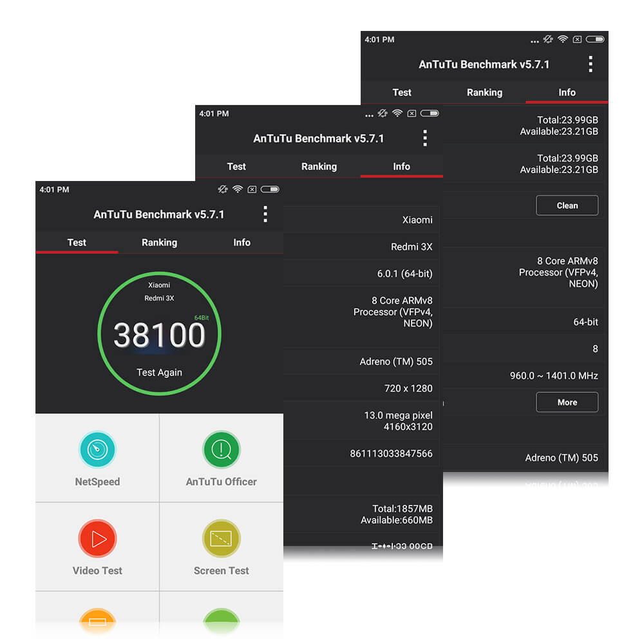
Task: Open the Screen Test icon
Action: click(221, 538)
